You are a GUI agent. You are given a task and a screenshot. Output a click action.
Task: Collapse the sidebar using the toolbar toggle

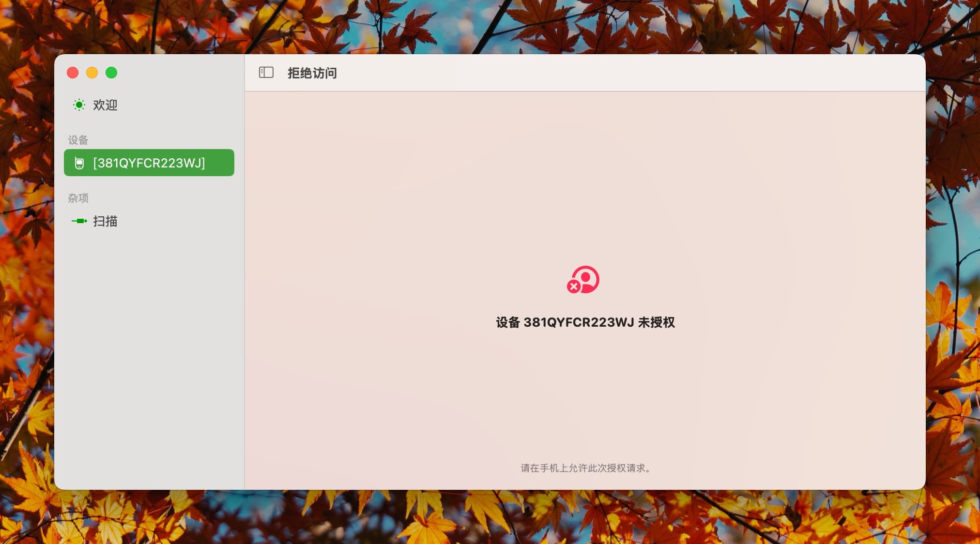266,73
